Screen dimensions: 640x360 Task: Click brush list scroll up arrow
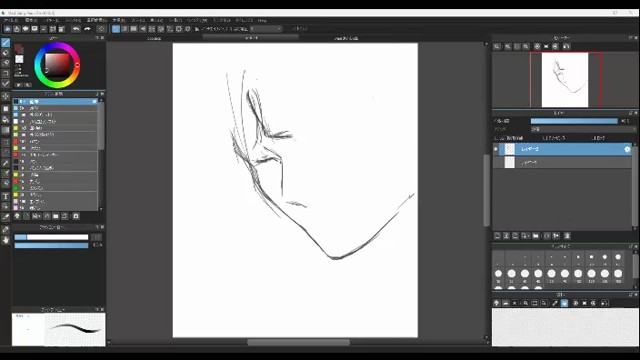tap(101, 100)
